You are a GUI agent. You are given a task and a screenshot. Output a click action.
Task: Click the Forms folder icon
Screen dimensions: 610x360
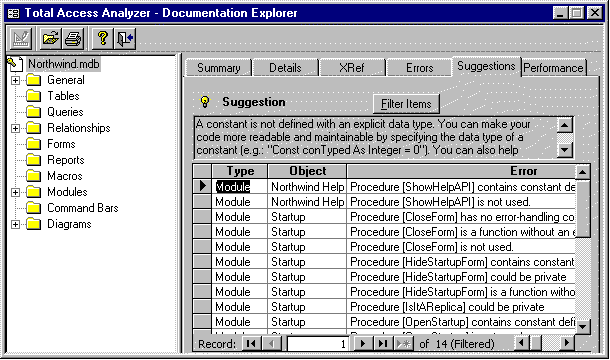[33, 144]
